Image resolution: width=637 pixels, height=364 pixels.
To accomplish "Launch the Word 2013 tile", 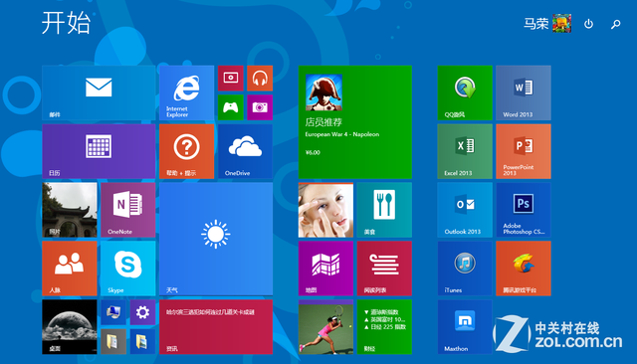I will 524,92.
